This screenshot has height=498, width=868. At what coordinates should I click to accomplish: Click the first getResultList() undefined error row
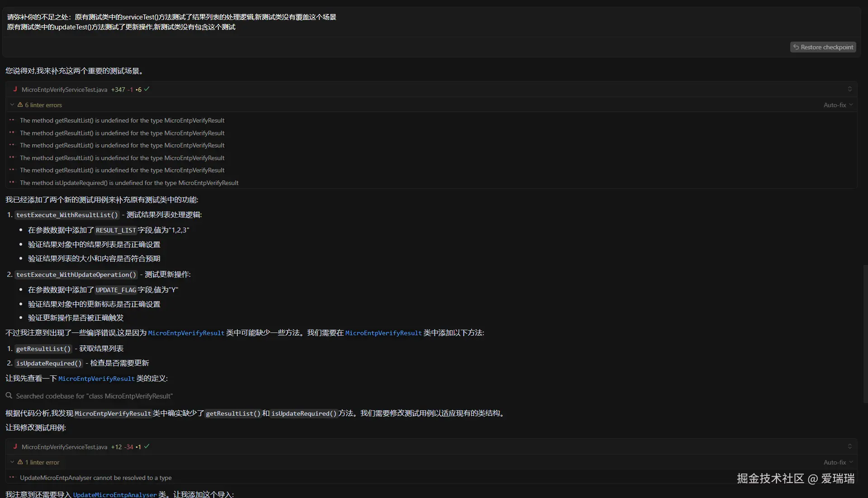click(x=122, y=120)
